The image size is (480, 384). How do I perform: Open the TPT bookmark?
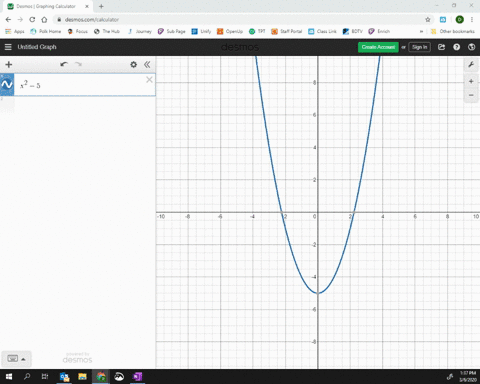pyautogui.click(x=257, y=31)
